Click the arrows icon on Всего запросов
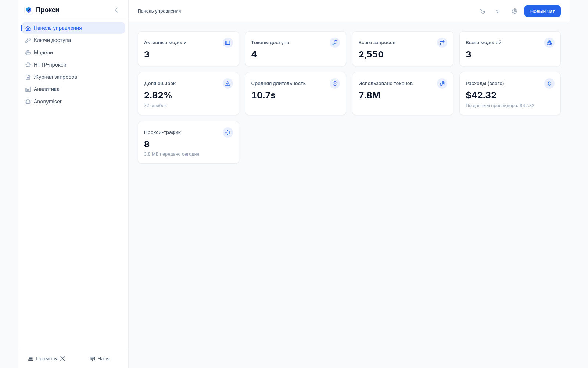588x368 pixels. point(442,43)
